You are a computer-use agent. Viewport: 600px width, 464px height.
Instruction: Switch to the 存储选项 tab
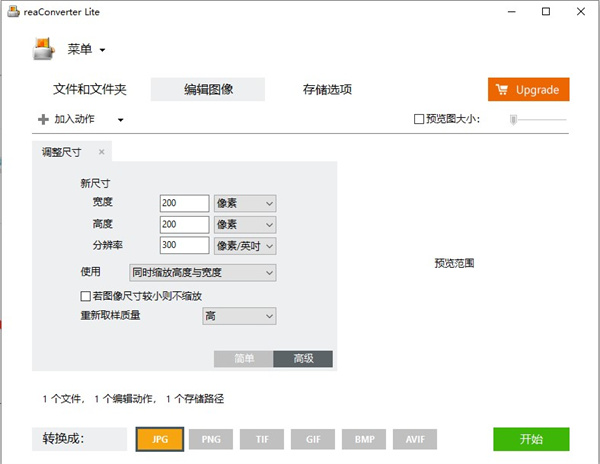[x=327, y=89]
